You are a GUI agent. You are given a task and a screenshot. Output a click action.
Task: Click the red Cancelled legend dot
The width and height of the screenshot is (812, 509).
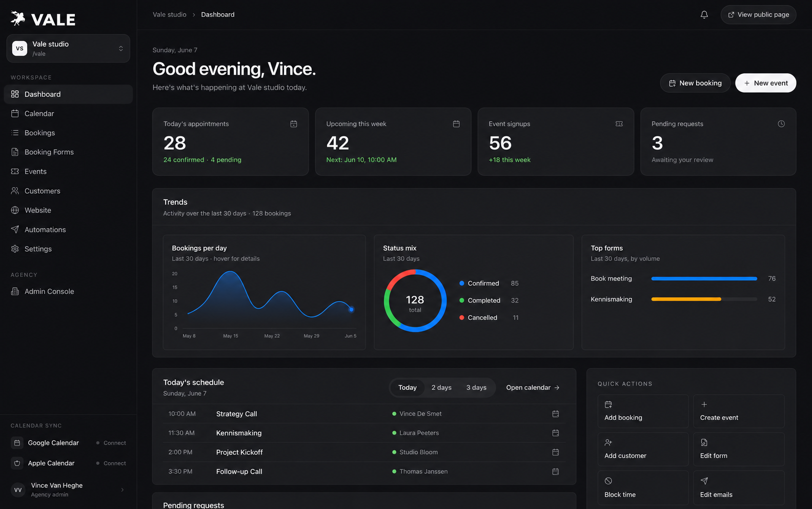(462, 318)
